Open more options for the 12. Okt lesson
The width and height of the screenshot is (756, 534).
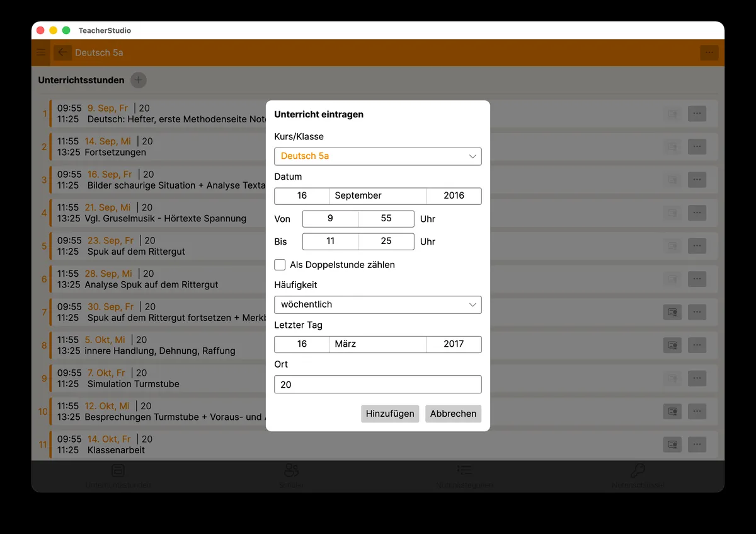tap(697, 411)
